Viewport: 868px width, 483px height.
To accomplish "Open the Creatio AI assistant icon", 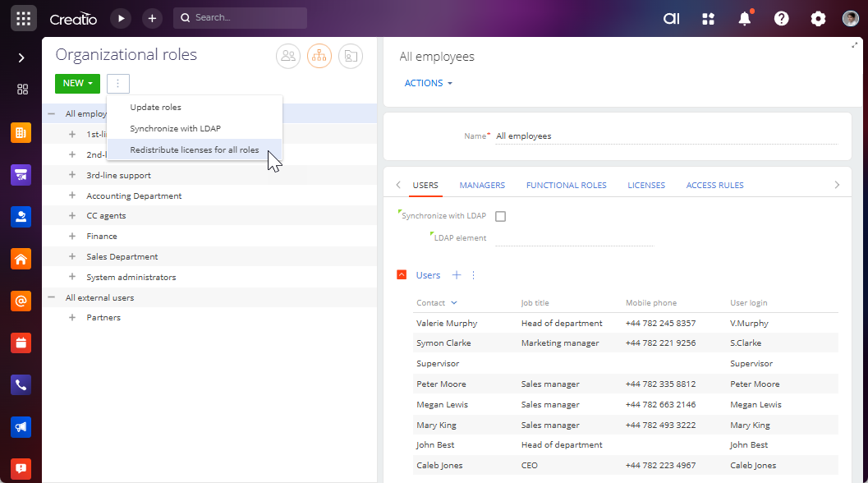I will pyautogui.click(x=672, y=18).
